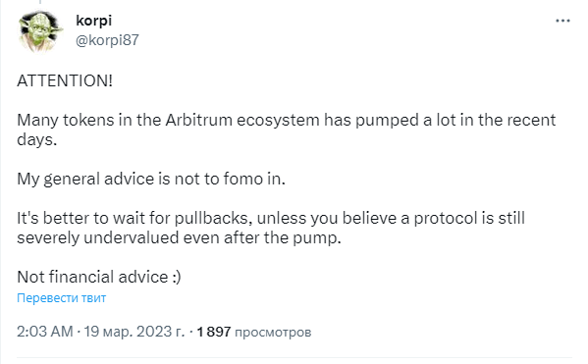The width and height of the screenshot is (588, 364).
Task: Click the 'My general advice' sentence
Action: [x=151, y=180]
